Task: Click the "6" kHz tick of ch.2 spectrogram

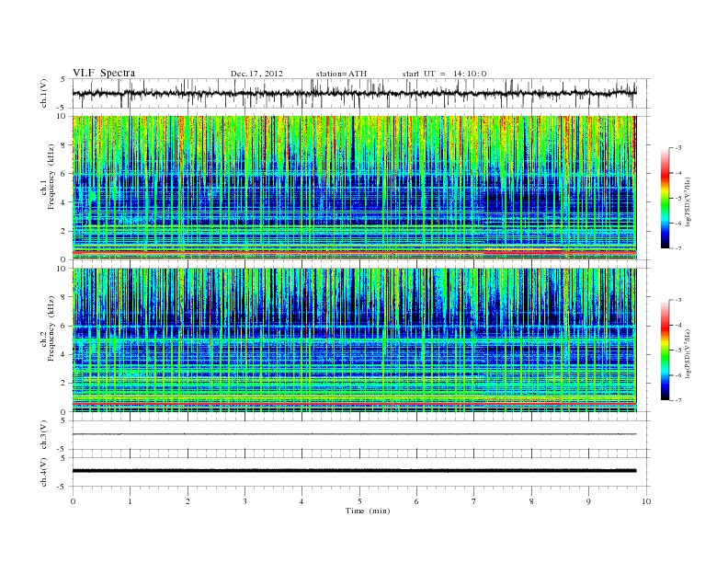Action: point(64,326)
